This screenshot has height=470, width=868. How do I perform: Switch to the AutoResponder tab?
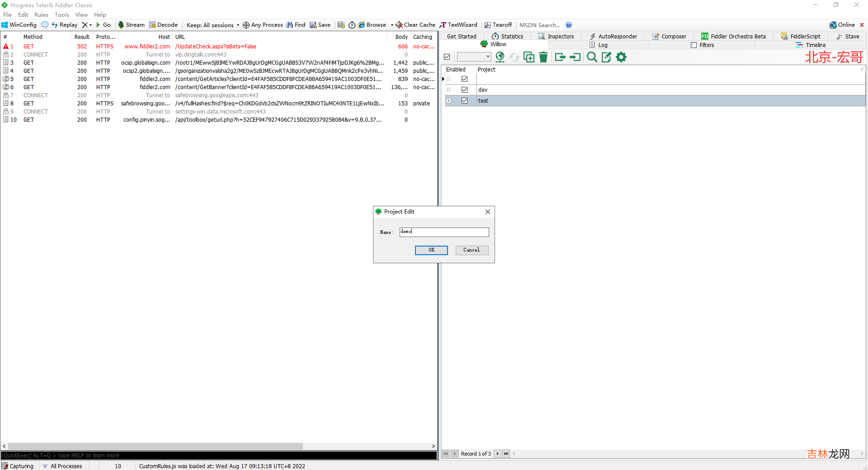613,37
